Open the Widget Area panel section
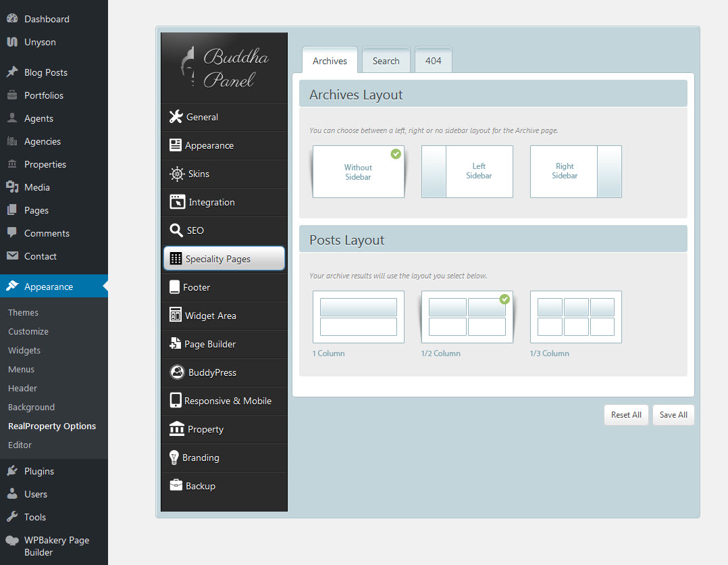 pyautogui.click(x=210, y=316)
